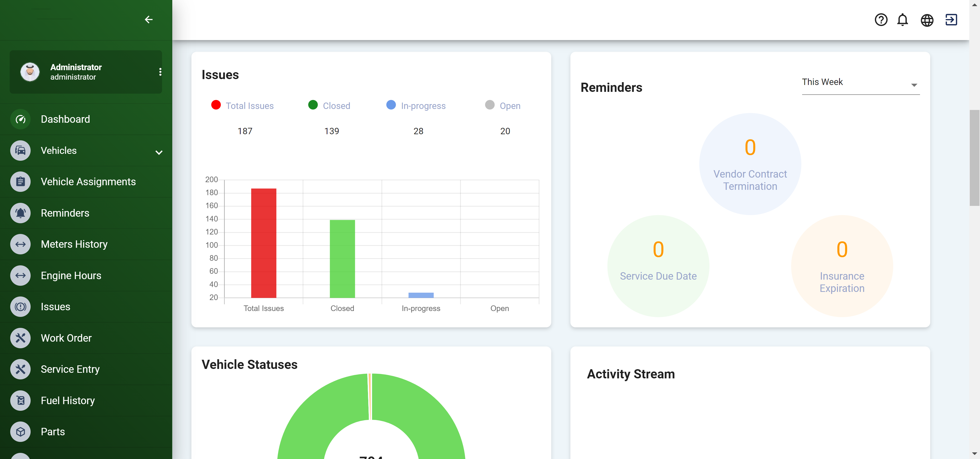The height and width of the screenshot is (459, 980).
Task: Go to Dashboard menu item
Action: (x=86, y=119)
